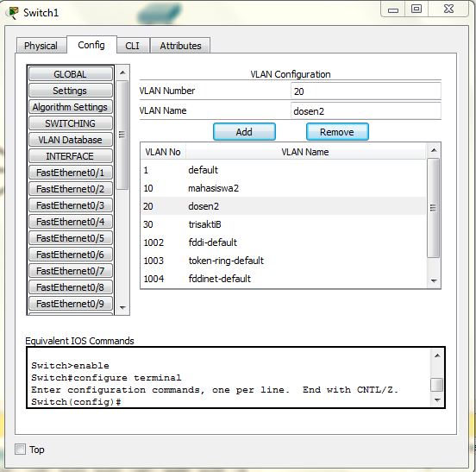The image size is (476, 472).
Task: Select VLAN 1 default row
Action: pyautogui.click(x=283, y=170)
